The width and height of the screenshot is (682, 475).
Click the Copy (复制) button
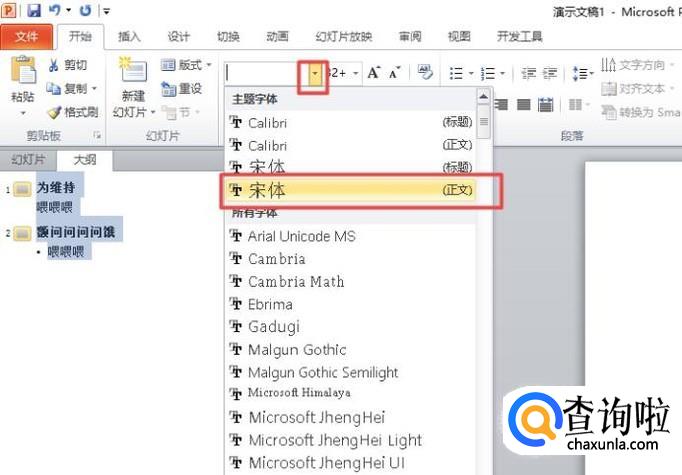pos(67,89)
